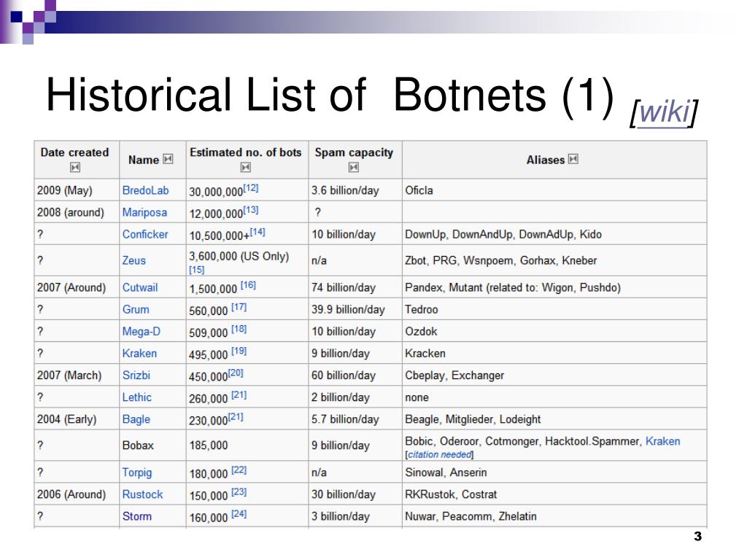The width and height of the screenshot is (747, 560).
Task: Open the wiki link in the title
Action: pos(664,112)
